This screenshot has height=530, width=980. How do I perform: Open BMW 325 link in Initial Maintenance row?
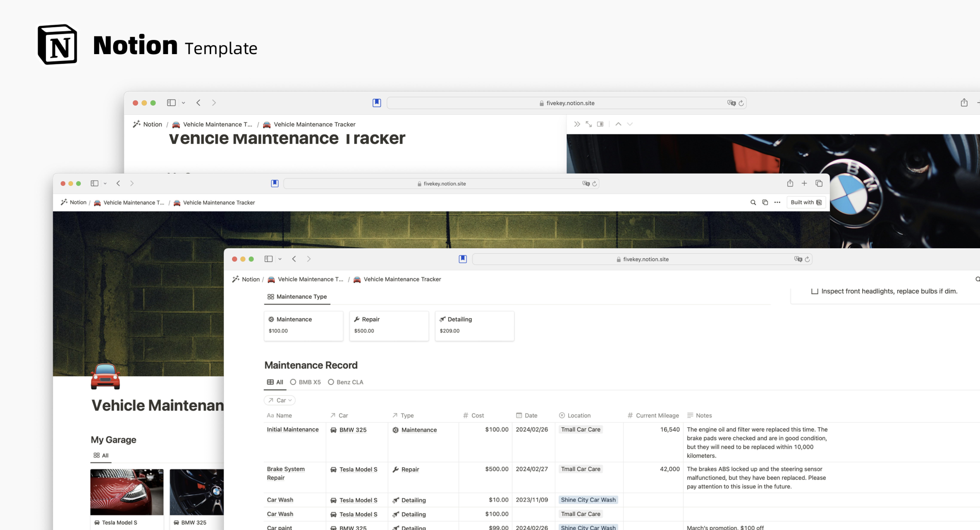click(x=348, y=430)
